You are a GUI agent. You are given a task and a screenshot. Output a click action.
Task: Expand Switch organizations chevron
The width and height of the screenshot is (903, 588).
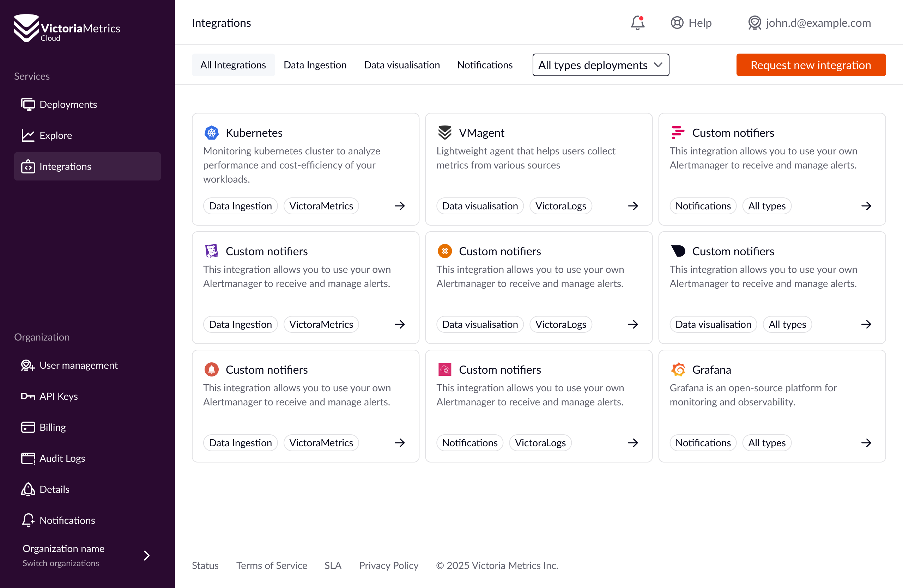tap(146, 556)
